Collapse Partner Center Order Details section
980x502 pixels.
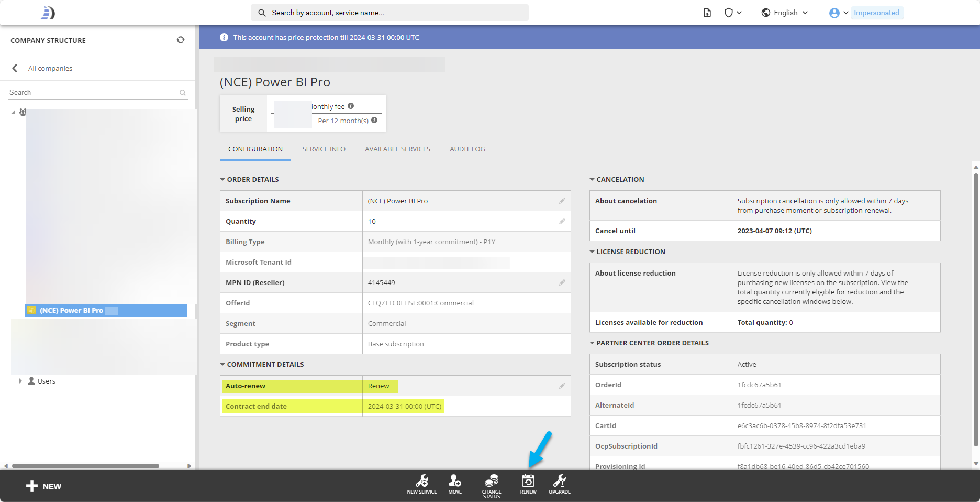[x=592, y=343]
